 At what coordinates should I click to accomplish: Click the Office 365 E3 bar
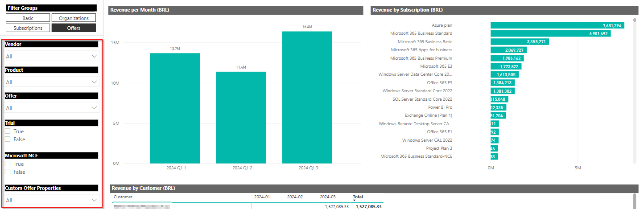pos(503,83)
